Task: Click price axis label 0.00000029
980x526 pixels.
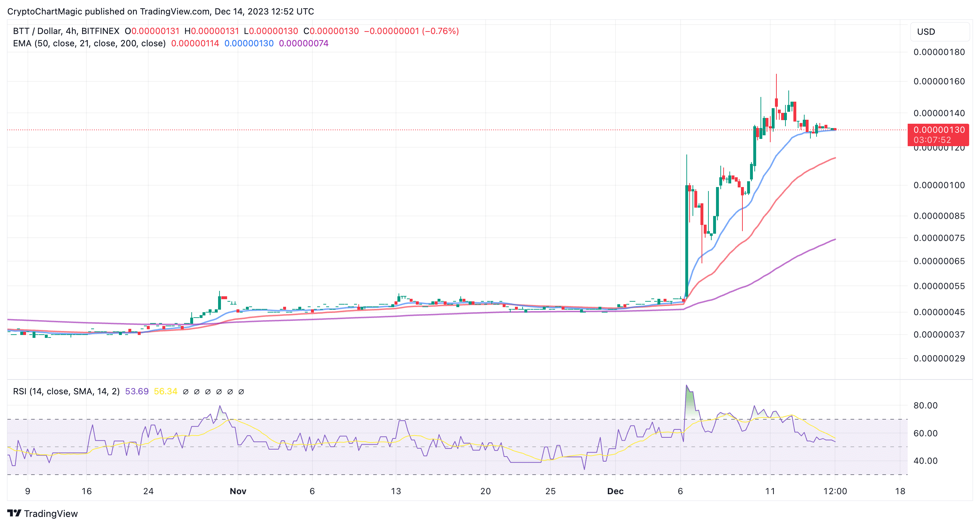Action: [x=939, y=358]
